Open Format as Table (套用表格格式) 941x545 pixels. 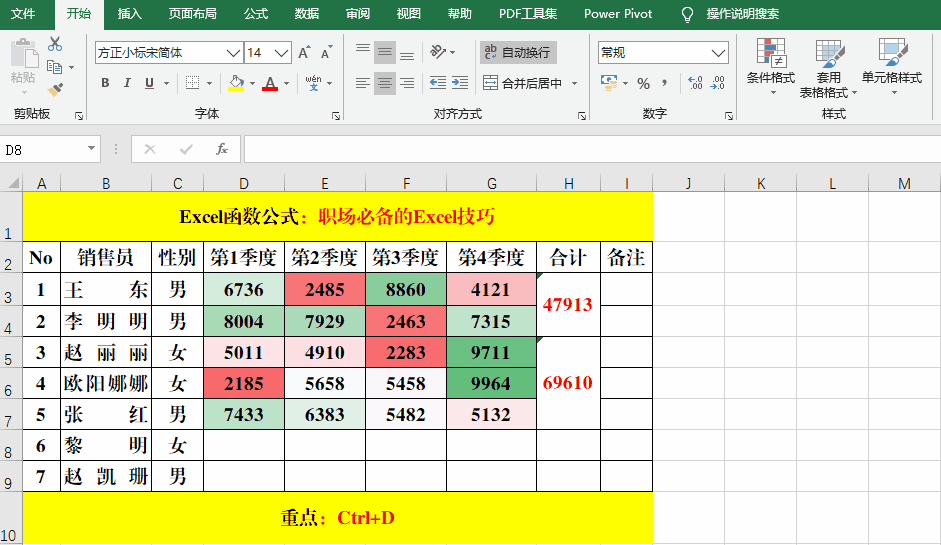pyautogui.click(x=828, y=67)
